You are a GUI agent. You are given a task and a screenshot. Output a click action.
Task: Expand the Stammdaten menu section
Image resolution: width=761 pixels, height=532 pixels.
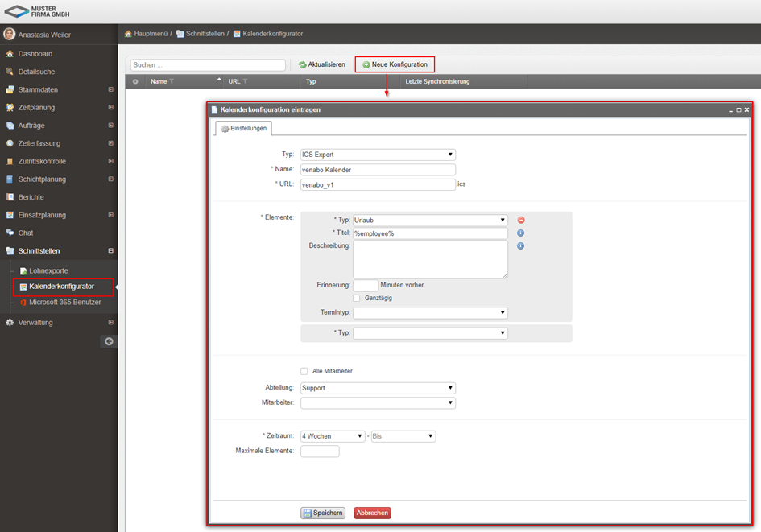tap(110, 89)
